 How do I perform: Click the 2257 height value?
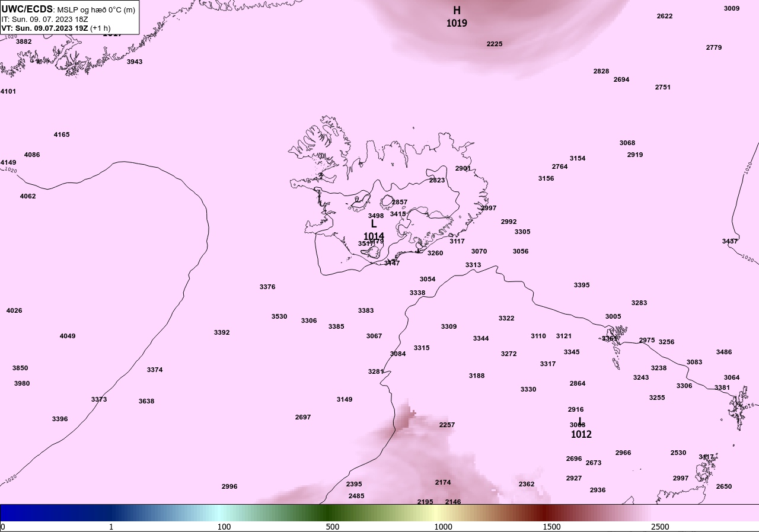click(x=447, y=425)
